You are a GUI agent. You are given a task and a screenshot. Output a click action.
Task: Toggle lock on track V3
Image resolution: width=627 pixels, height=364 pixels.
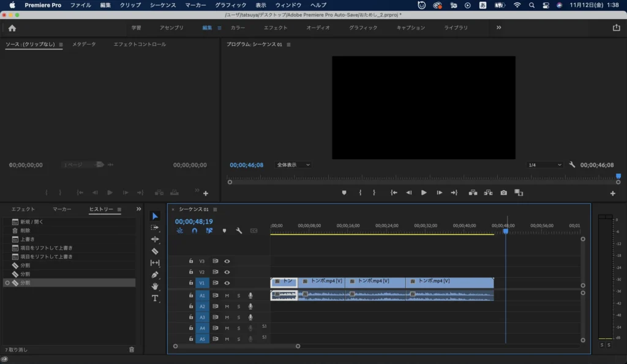pyautogui.click(x=191, y=261)
